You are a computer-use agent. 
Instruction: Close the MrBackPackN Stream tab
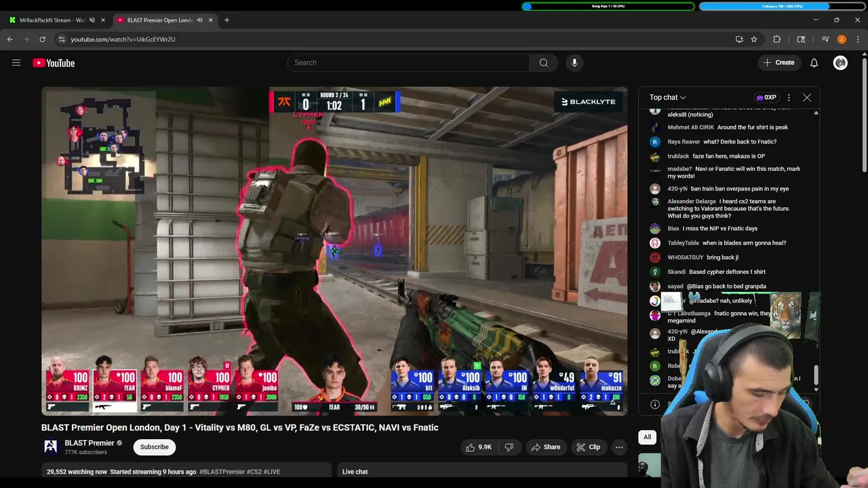pos(103,20)
